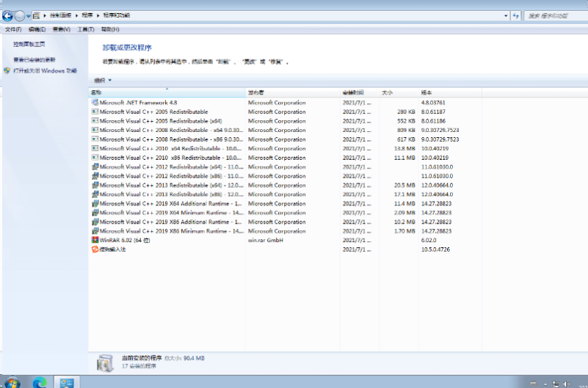Click icon of Visual C++ 2010 x64 Redistributable
The width and height of the screenshot is (588, 388).
click(x=95, y=148)
